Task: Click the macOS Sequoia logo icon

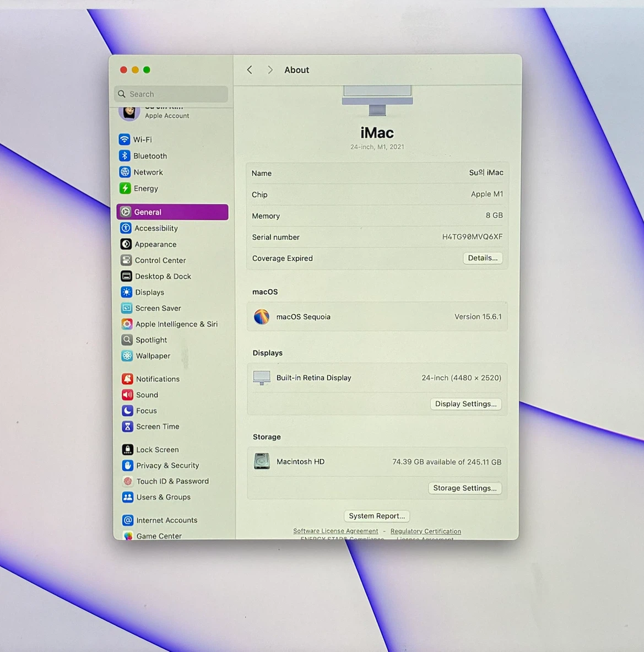Action: click(262, 317)
